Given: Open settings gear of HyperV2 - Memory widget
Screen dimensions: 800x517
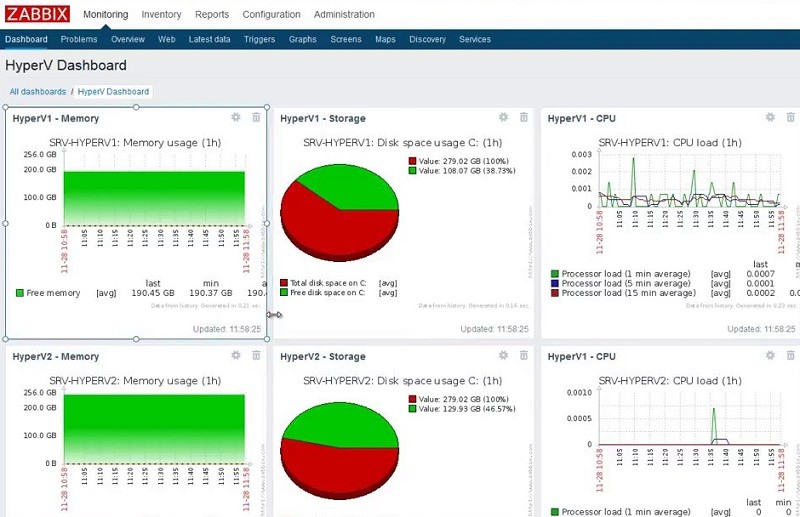Looking at the screenshot, I should (236, 355).
